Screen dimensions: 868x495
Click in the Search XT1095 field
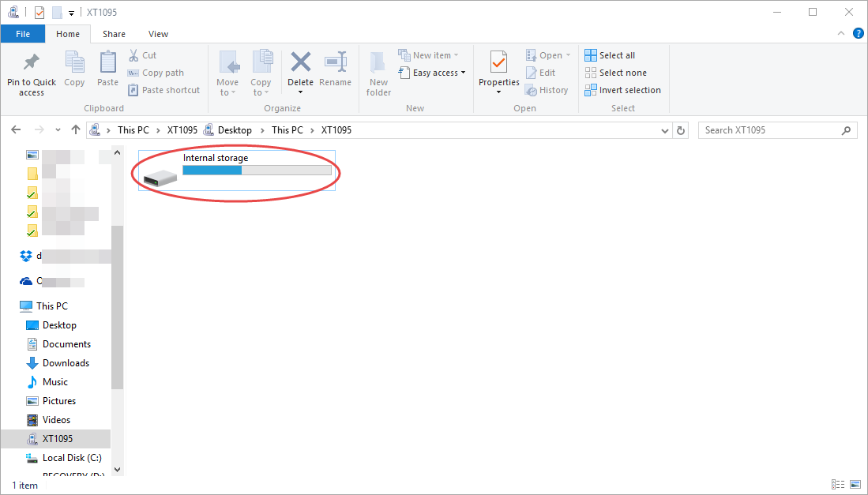[x=770, y=130]
